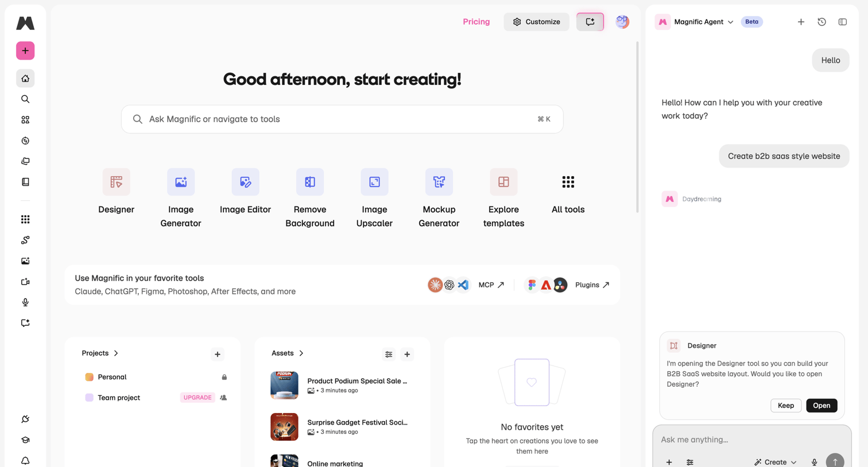Add a new asset with plus button
Image resolution: width=868 pixels, height=467 pixels.
click(x=407, y=355)
